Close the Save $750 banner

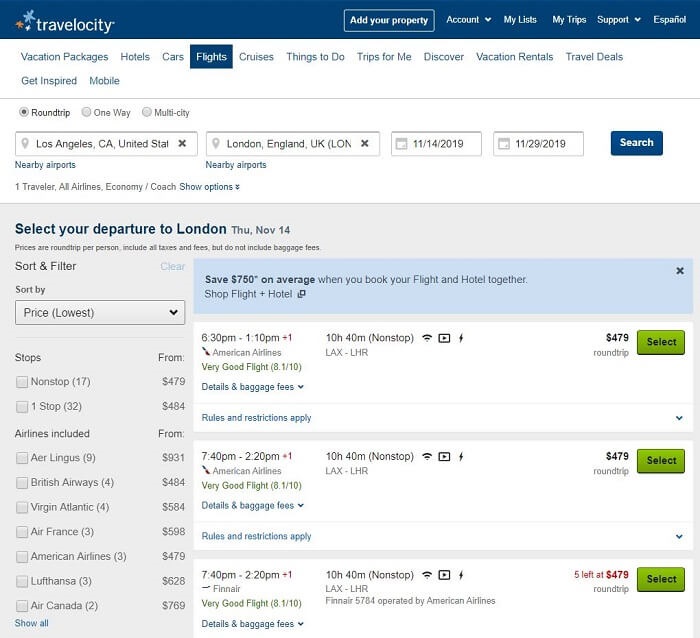coord(680,271)
